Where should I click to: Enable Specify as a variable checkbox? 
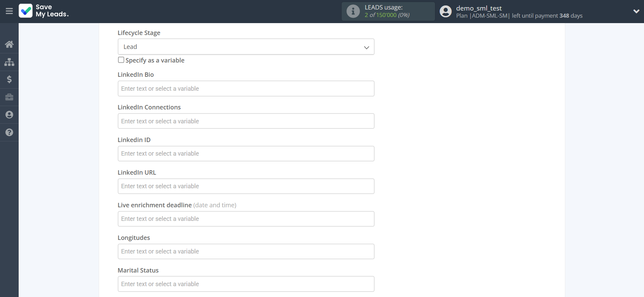tap(121, 60)
